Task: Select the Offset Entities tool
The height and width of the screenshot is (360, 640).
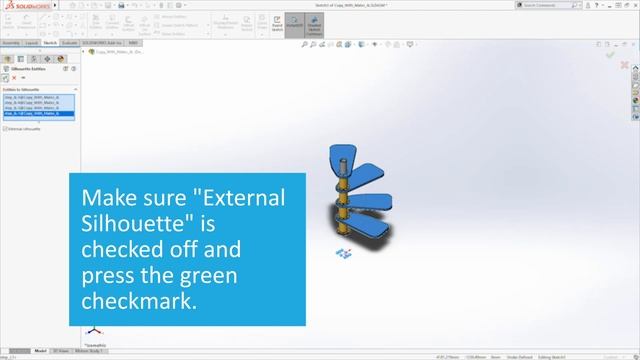Action: (128, 23)
